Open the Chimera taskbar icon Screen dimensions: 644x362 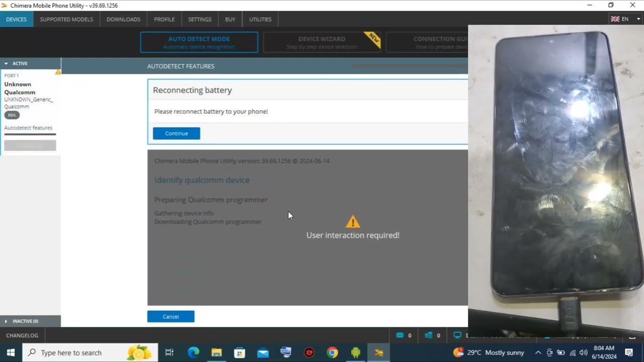point(379,352)
